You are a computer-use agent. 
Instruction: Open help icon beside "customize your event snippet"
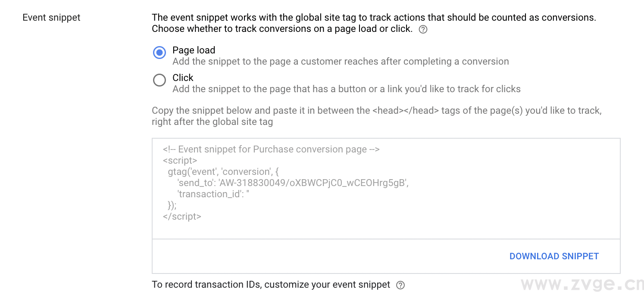(400, 285)
